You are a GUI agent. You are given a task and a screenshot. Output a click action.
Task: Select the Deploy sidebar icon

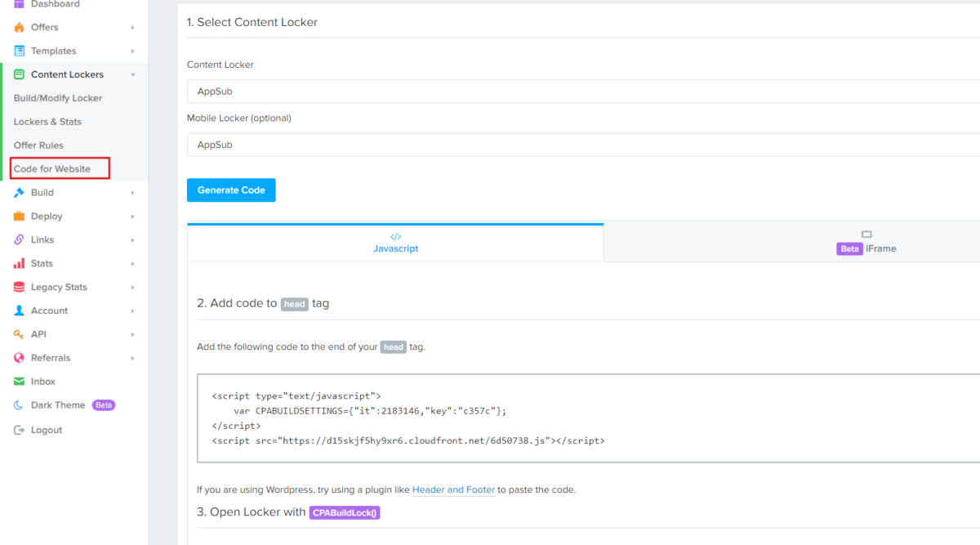tap(19, 216)
